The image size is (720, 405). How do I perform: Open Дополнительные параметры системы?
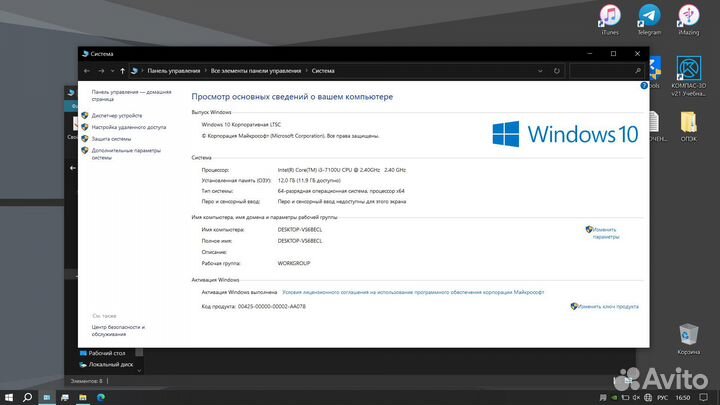pos(126,154)
